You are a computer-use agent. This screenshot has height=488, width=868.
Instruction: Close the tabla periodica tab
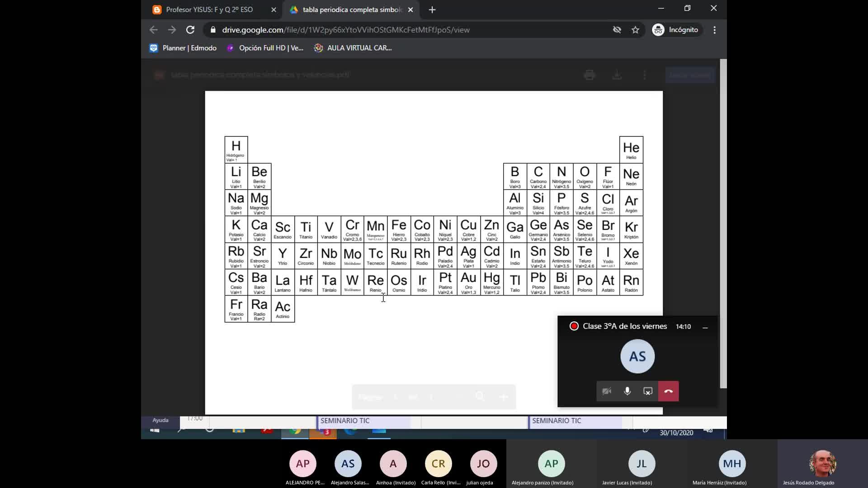click(x=410, y=9)
